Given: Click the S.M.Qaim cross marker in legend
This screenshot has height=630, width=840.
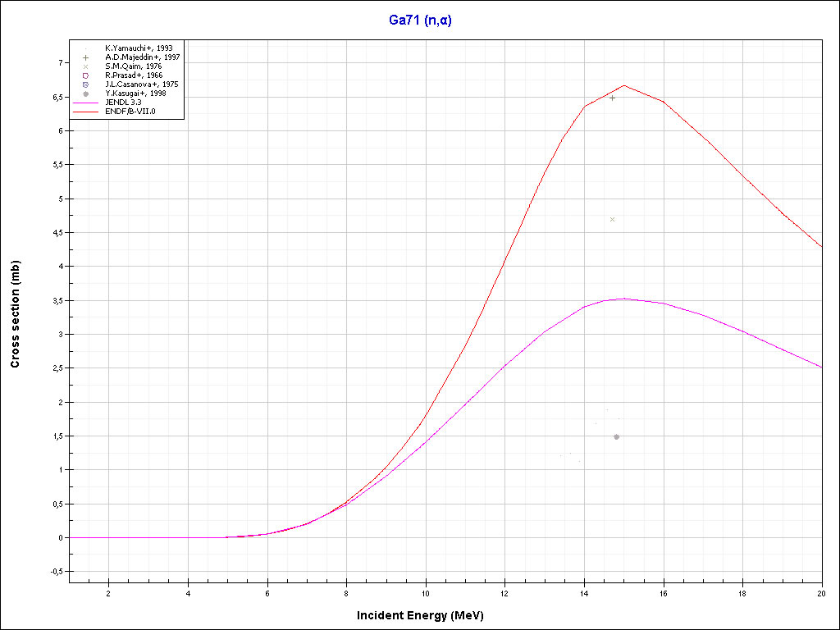Looking at the screenshot, I should click(x=85, y=66).
